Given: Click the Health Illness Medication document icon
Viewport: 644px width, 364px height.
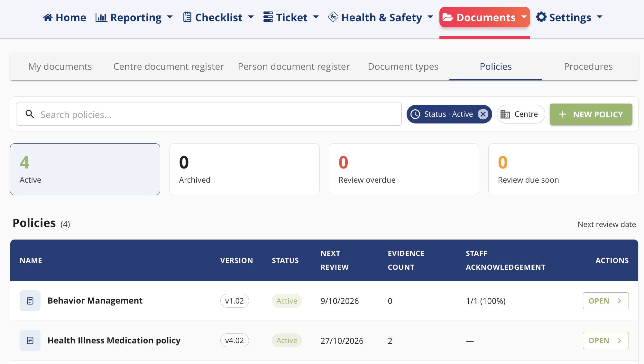Looking at the screenshot, I should 30,340.
